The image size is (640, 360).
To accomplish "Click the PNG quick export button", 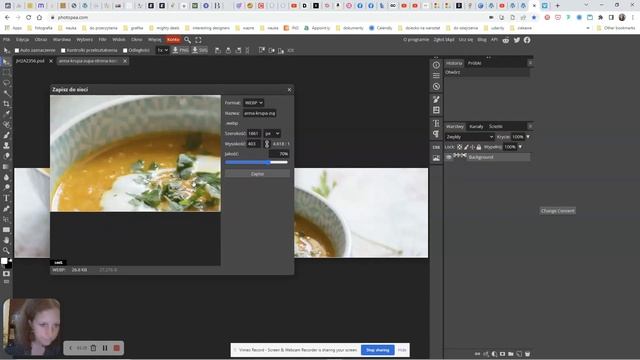I will (x=180, y=50).
